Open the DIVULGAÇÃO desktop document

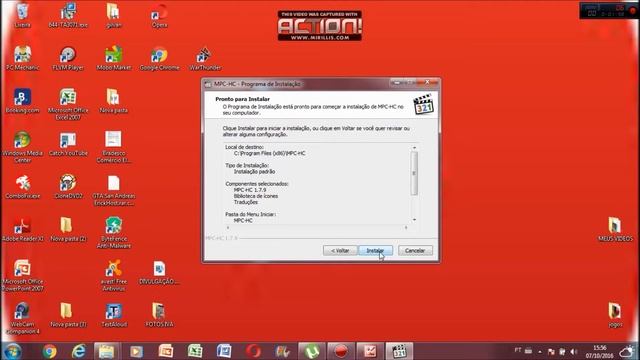159,272
